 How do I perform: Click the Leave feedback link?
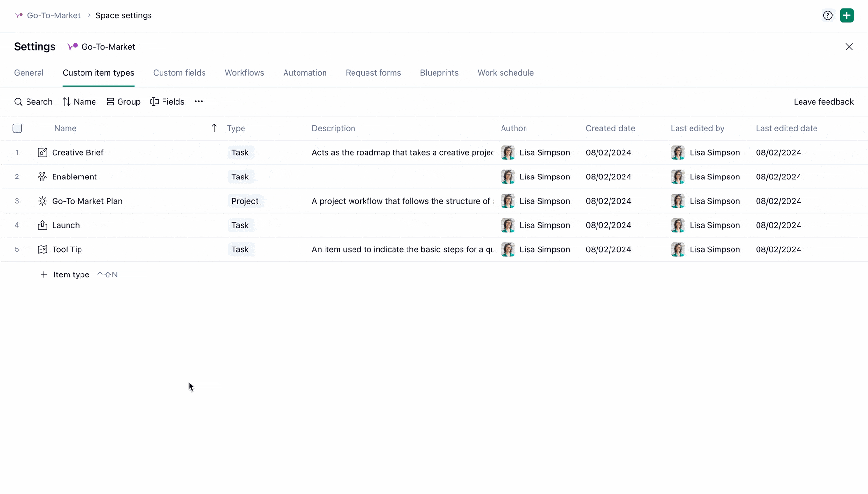(x=824, y=102)
